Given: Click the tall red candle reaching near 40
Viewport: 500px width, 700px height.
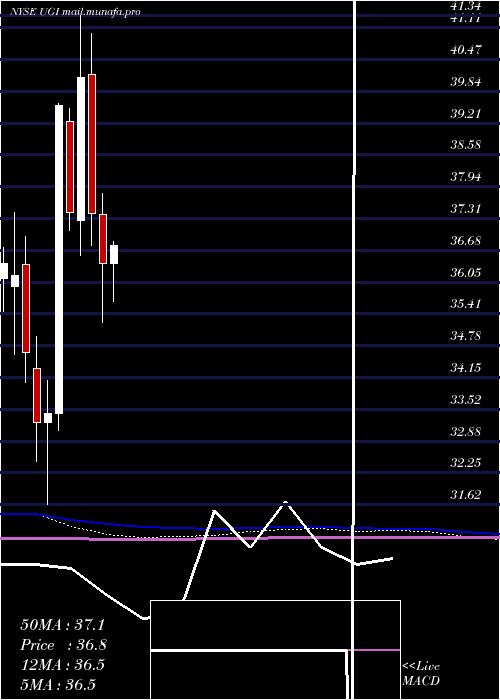Looking at the screenshot, I should tap(92, 144).
